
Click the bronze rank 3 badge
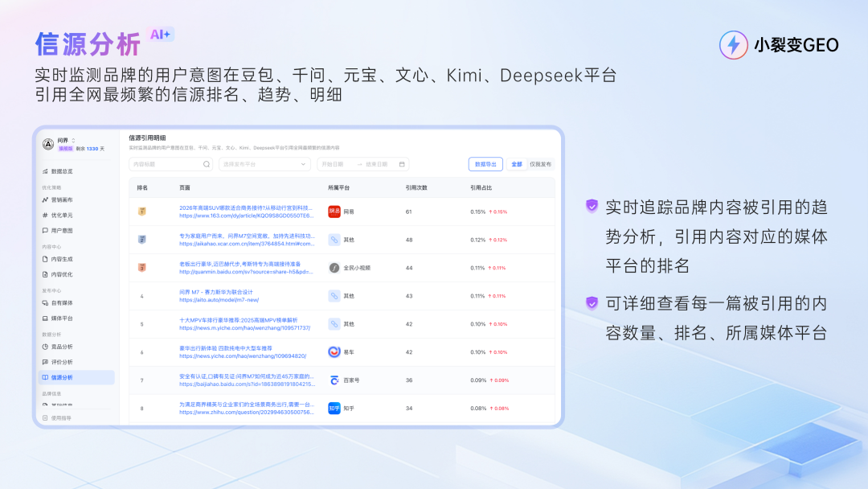142,268
